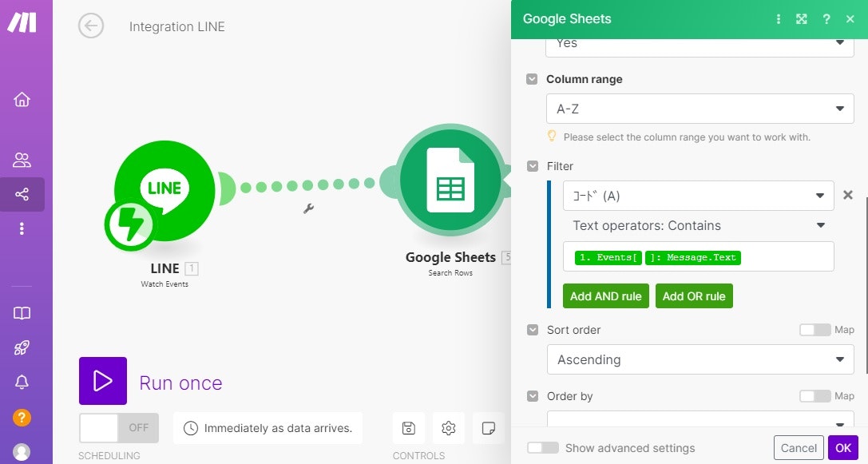Select the LINE Watch Events module

click(164, 191)
